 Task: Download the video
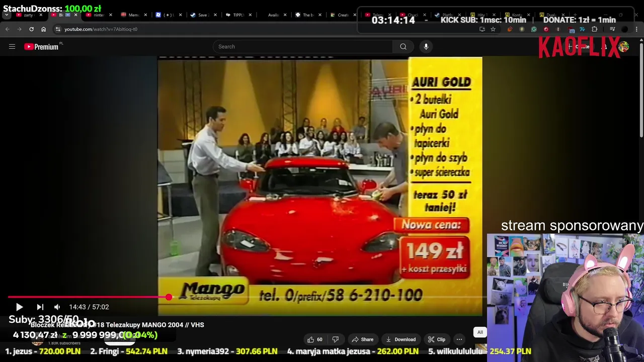tap(400, 339)
